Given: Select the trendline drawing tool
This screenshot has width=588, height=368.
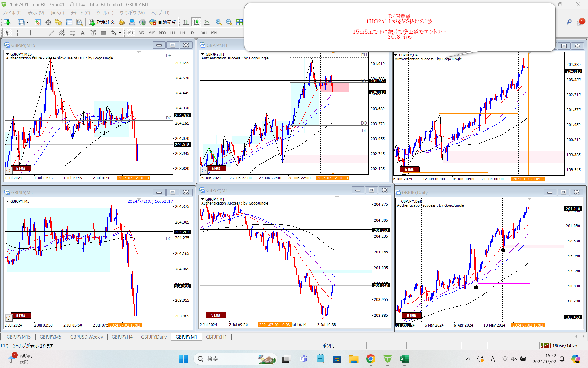Looking at the screenshot, I should [51, 33].
